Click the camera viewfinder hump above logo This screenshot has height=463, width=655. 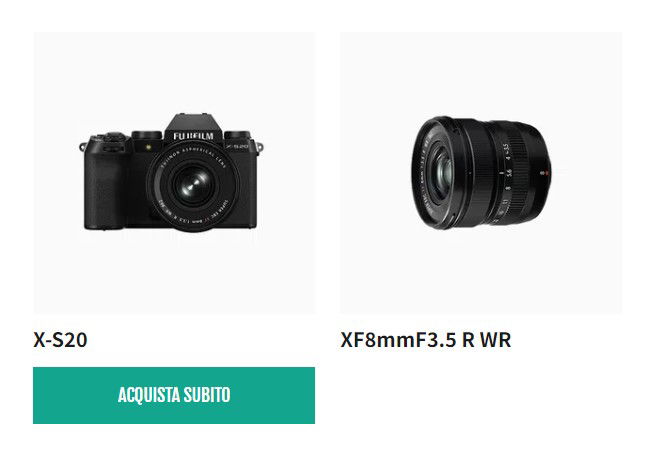click(x=193, y=122)
